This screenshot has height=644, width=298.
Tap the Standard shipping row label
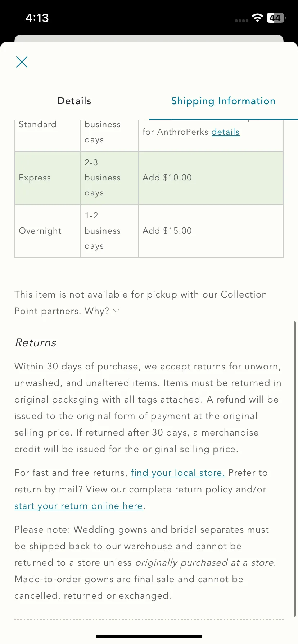tap(37, 124)
